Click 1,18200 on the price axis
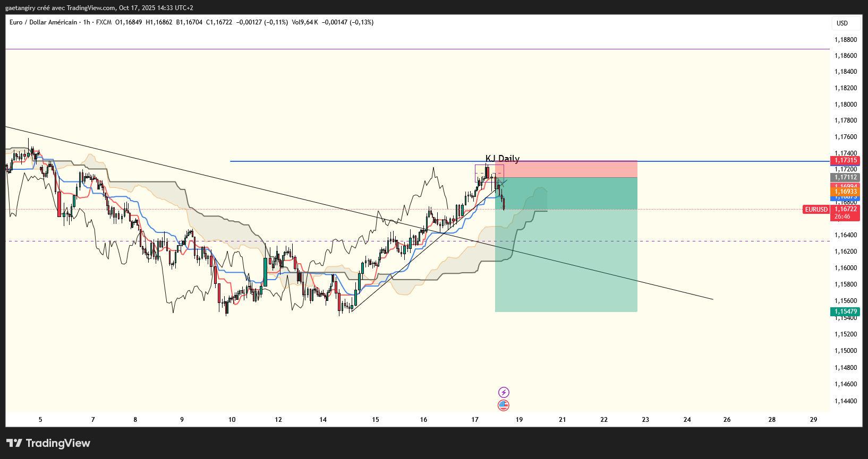 tap(846, 88)
